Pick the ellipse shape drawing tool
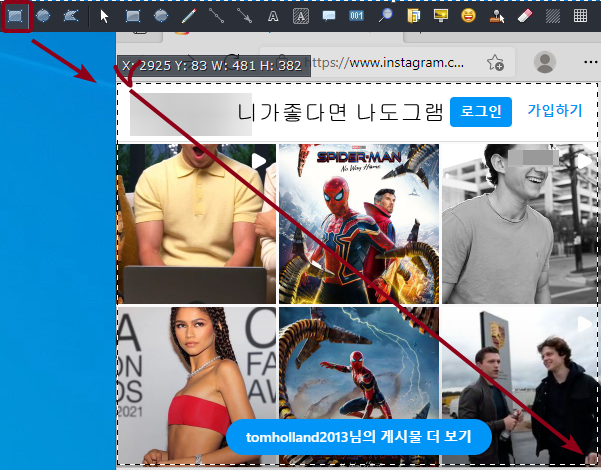601x470 pixels. click(161, 16)
